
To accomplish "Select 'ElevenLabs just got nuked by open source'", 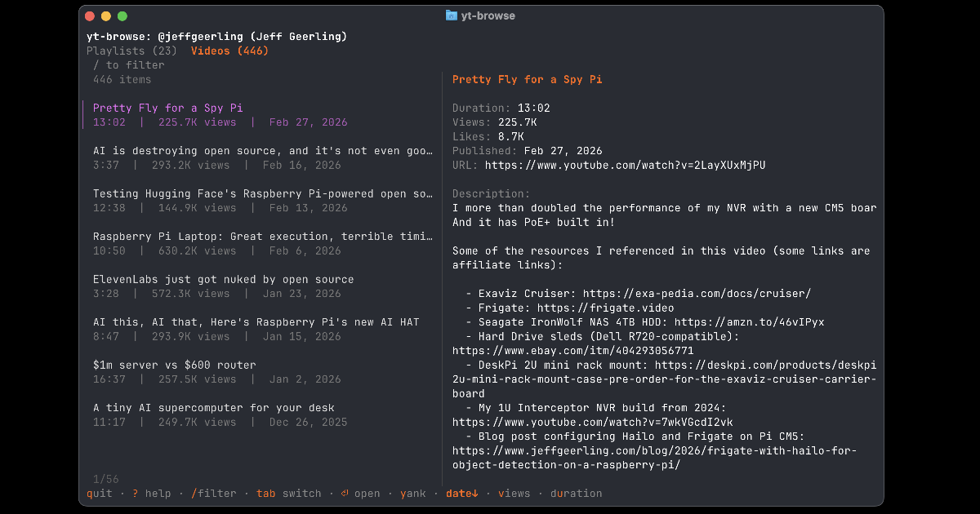I will point(223,280).
